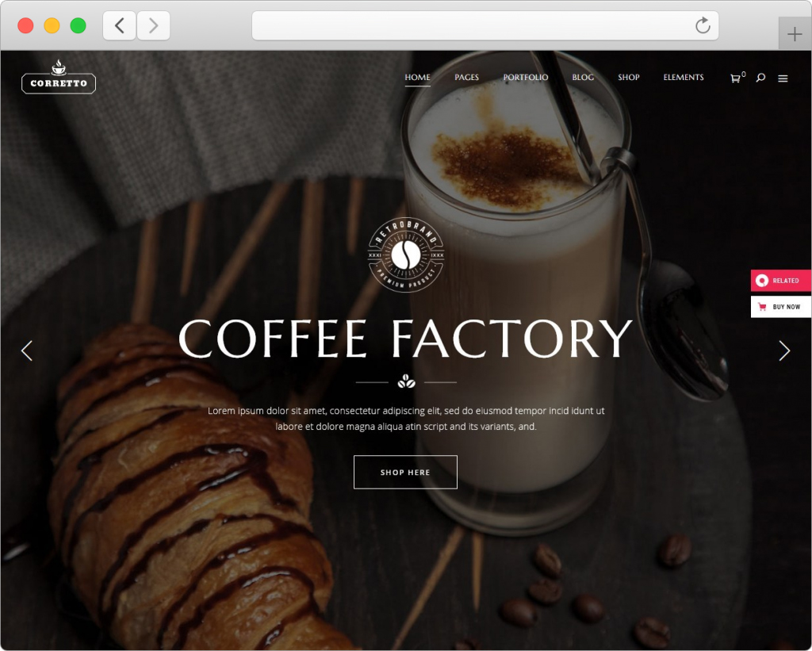Open the Pages menu
The image size is (812, 651).
pyautogui.click(x=466, y=77)
